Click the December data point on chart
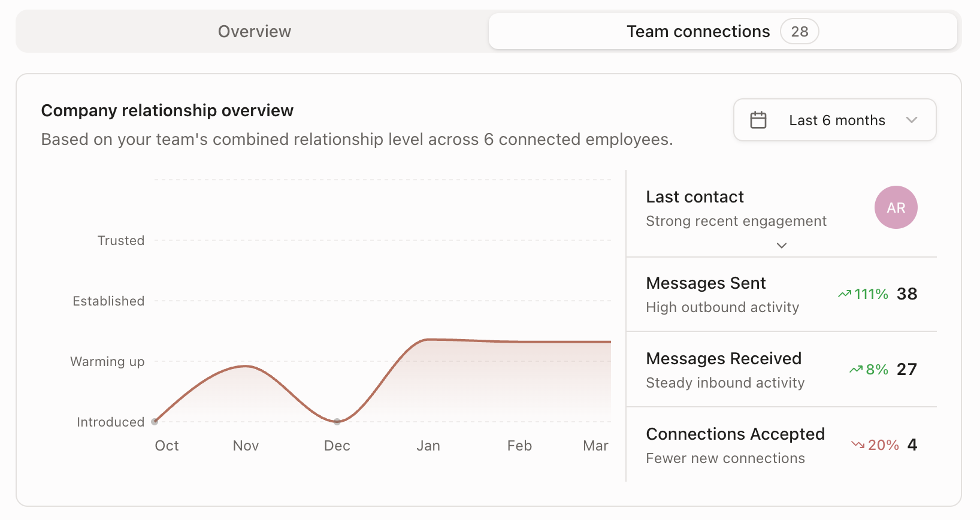The height and width of the screenshot is (520, 980). click(337, 422)
